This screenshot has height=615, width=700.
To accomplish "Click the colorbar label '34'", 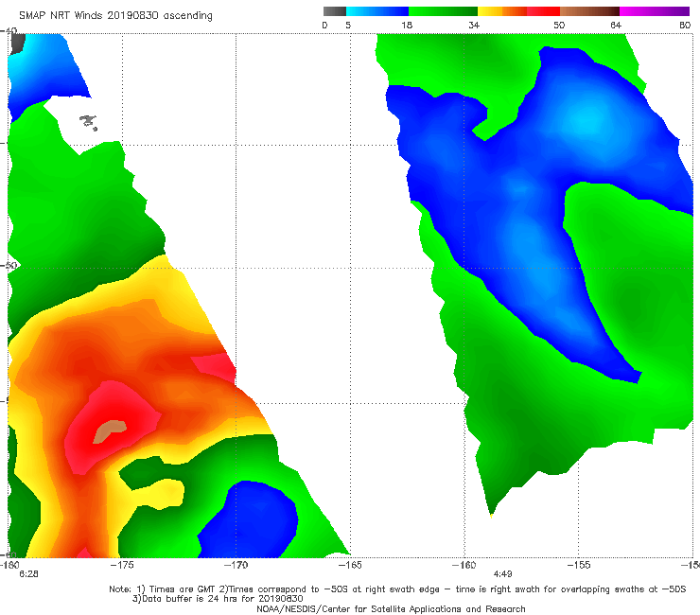I will coord(474,26).
